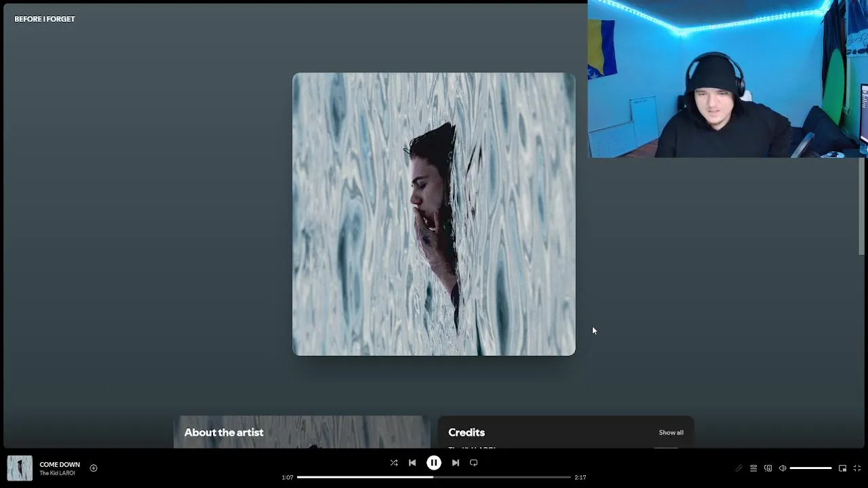
Task: Open The Kid LAROI artist link
Action: (x=57, y=473)
